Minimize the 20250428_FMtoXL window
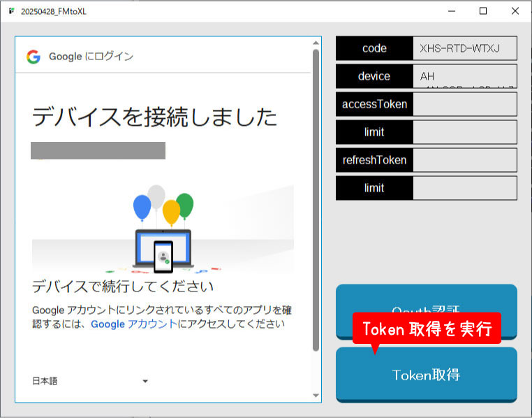Image resolution: width=532 pixels, height=418 pixels. pos(452,11)
